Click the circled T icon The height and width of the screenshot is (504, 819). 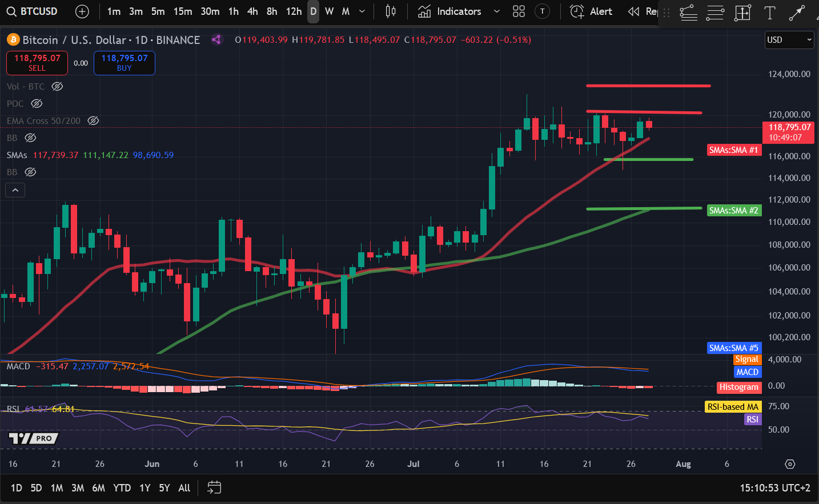coord(542,11)
